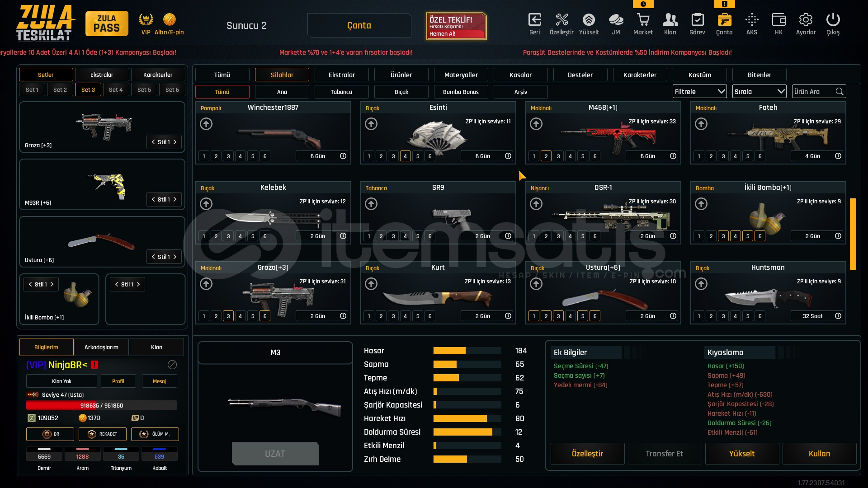Click the Altın/E-pin gold coin icon

[169, 19]
